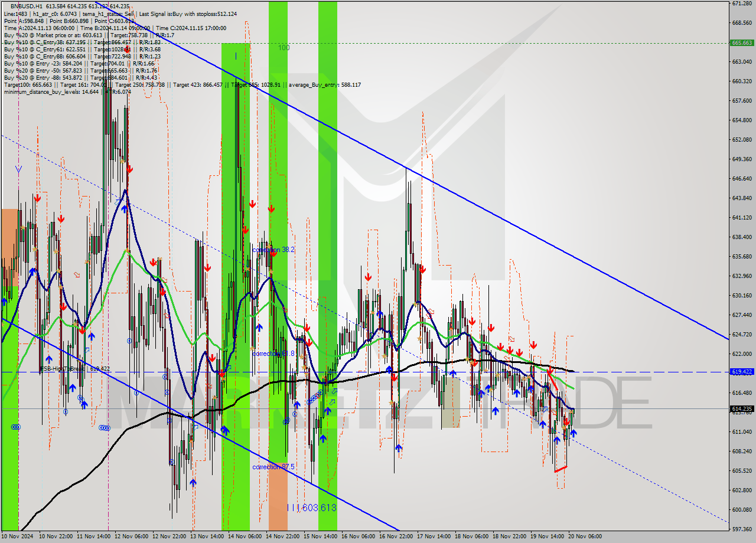Select the 'Entry -23: 584.204' line
Screen dimensions: 756x543
pos(79,63)
